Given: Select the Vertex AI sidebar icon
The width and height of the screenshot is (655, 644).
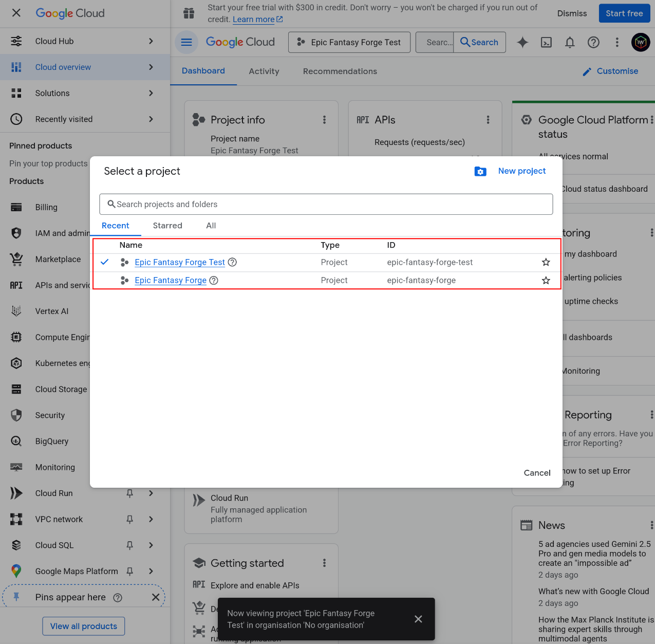Looking at the screenshot, I should click(16, 311).
